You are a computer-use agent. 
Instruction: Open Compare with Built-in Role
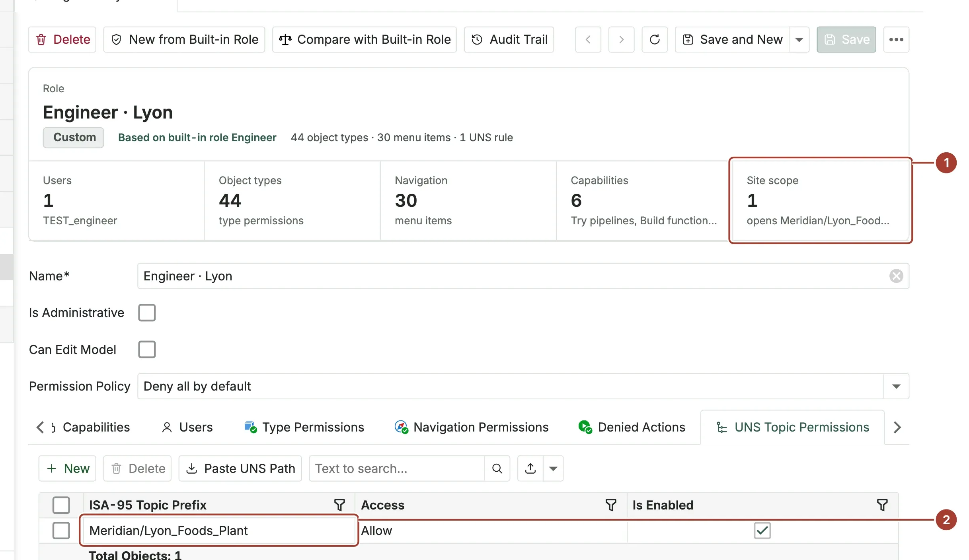click(x=364, y=39)
